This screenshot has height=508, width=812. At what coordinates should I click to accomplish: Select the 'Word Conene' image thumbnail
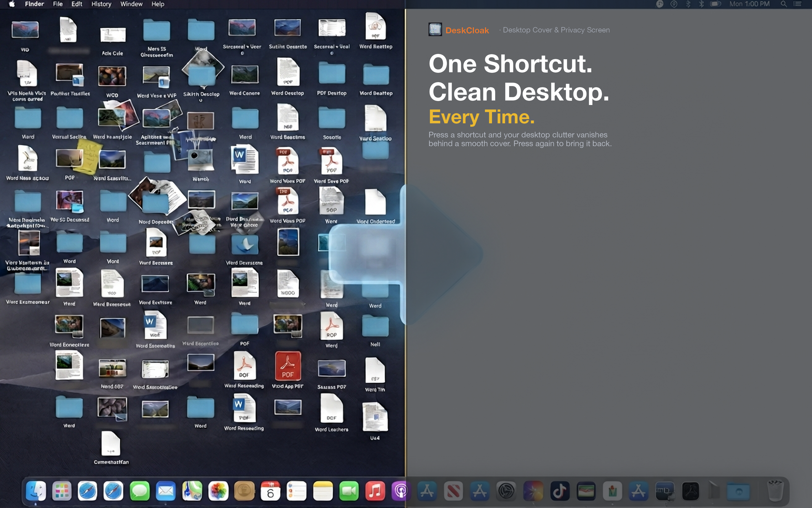[245, 74]
